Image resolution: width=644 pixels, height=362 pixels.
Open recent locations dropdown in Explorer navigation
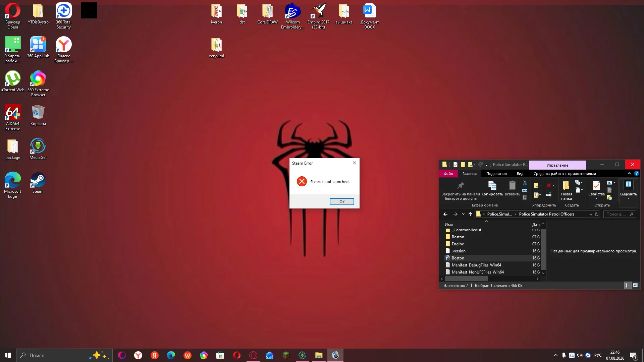[463, 214]
